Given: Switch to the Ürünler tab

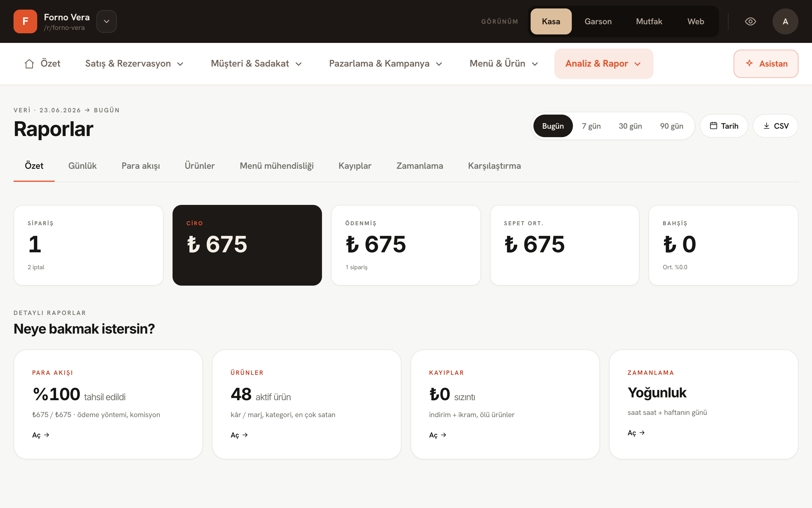Looking at the screenshot, I should tap(200, 166).
